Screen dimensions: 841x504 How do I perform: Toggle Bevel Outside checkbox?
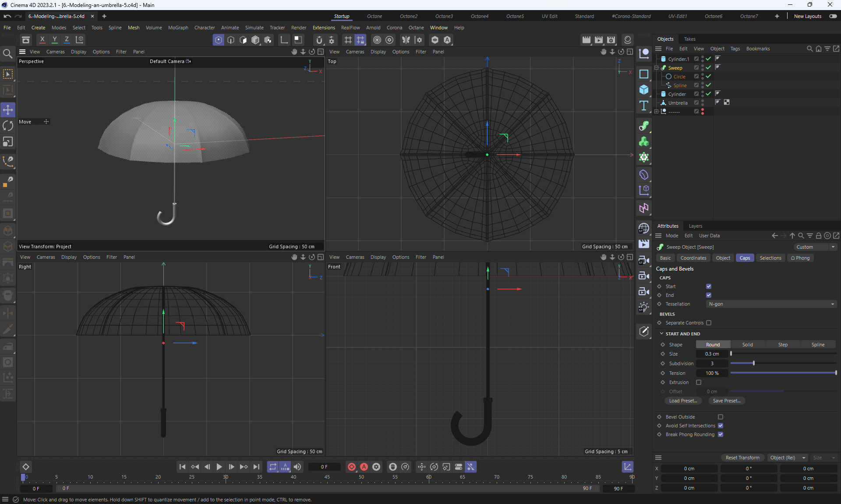point(720,417)
